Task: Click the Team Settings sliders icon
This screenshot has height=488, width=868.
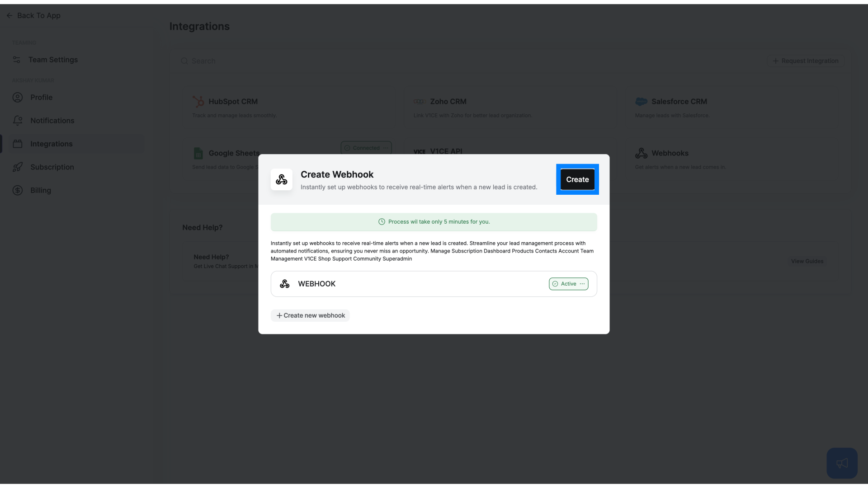Action: coord(17,60)
